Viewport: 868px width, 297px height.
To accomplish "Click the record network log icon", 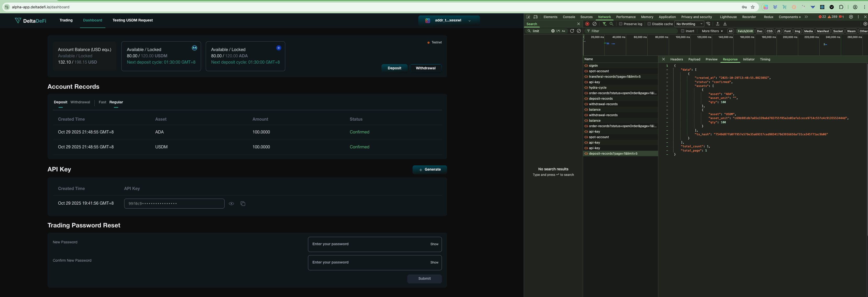I will click(x=587, y=24).
